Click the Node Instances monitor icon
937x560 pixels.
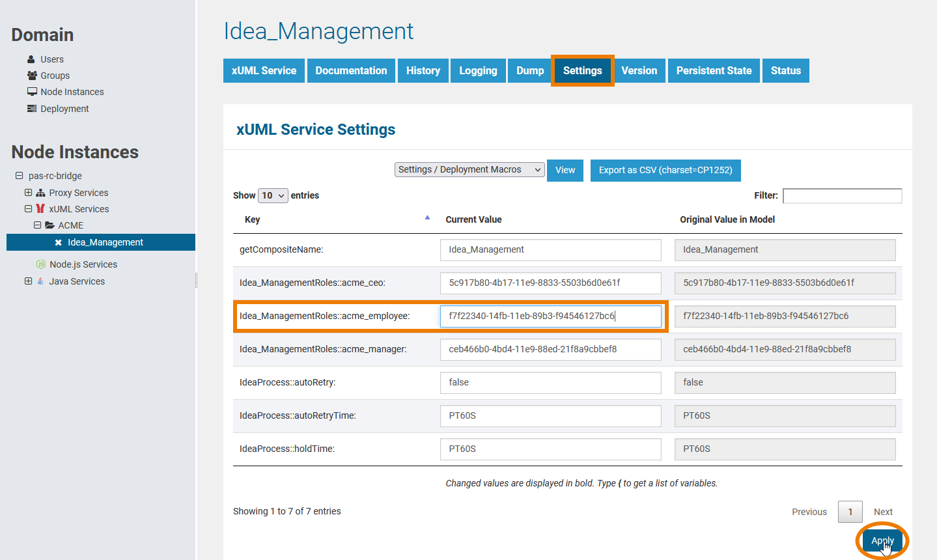click(32, 92)
